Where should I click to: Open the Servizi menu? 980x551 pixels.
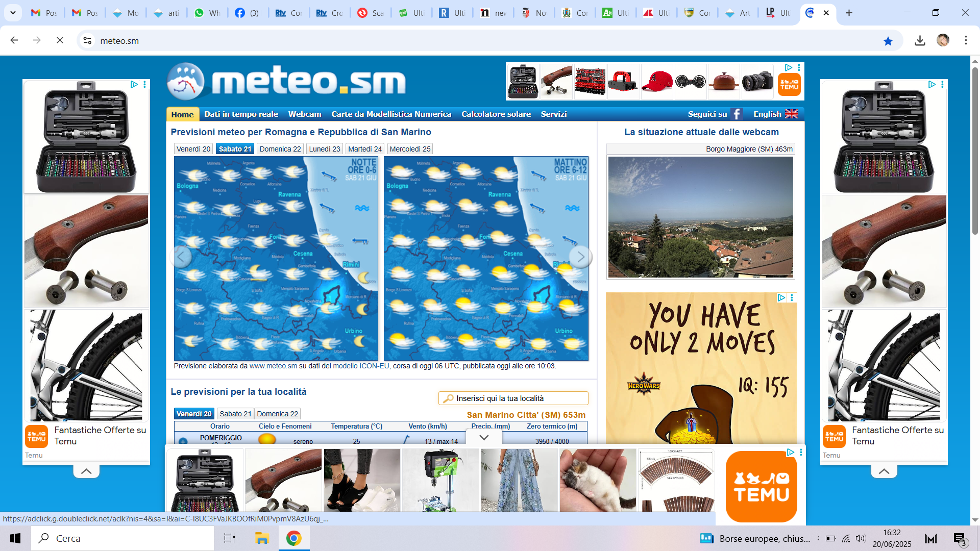pyautogui.click(x=554, y=114)
